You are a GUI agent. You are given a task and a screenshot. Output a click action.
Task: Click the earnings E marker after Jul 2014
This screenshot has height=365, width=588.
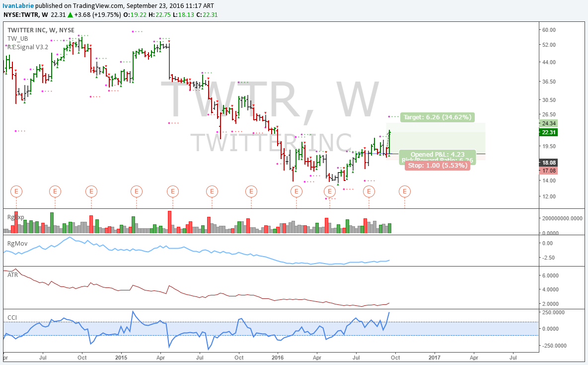[55, 191]
